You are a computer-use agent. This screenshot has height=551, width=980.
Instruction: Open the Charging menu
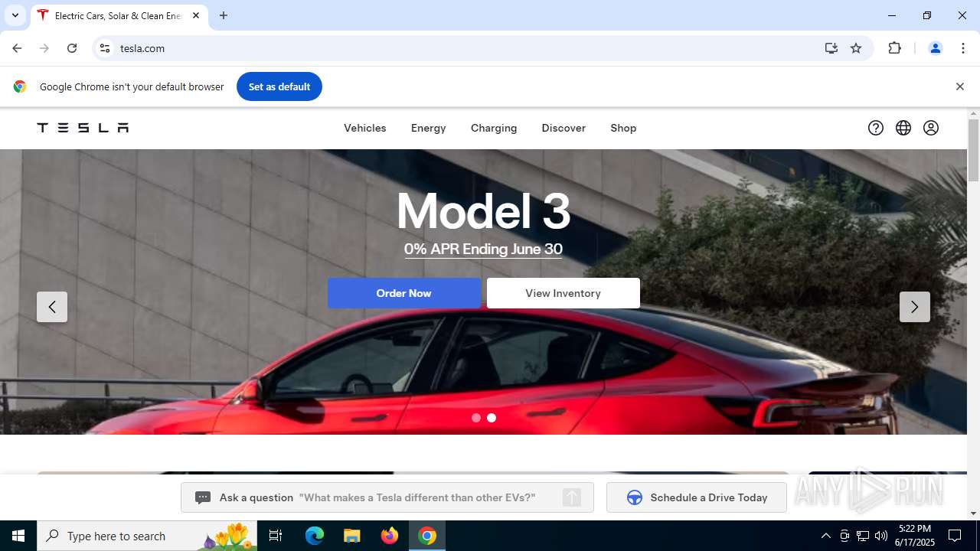point(494,128)
